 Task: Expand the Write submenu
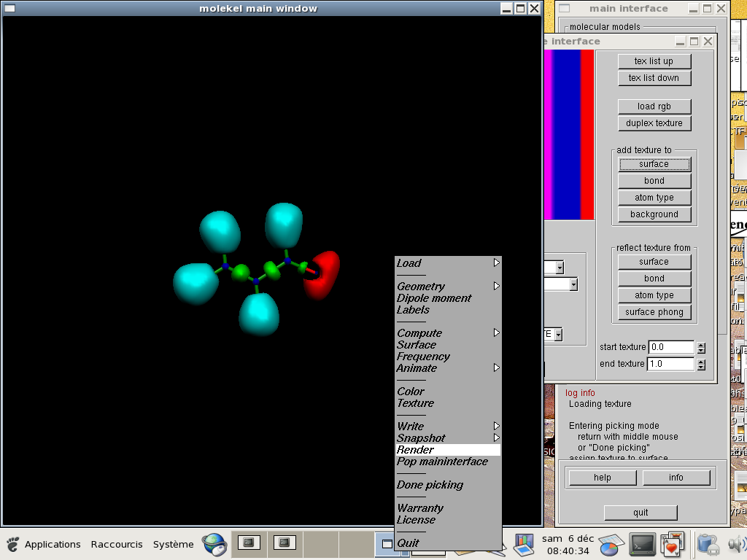448,426
